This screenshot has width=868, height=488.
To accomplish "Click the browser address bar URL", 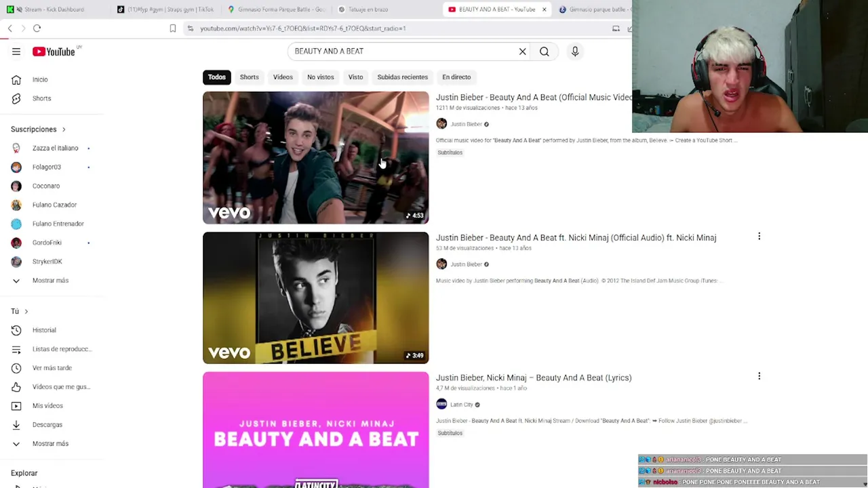I will coord(302,28).
